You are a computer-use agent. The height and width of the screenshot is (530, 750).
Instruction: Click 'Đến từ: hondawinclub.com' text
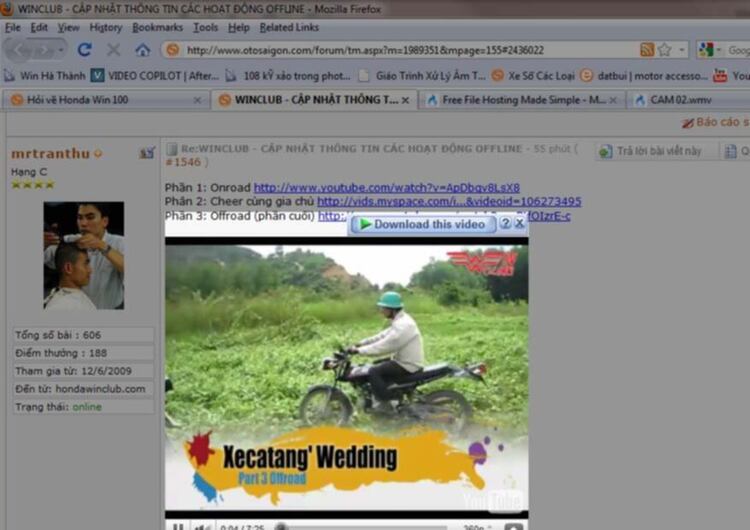click(80, 389)
